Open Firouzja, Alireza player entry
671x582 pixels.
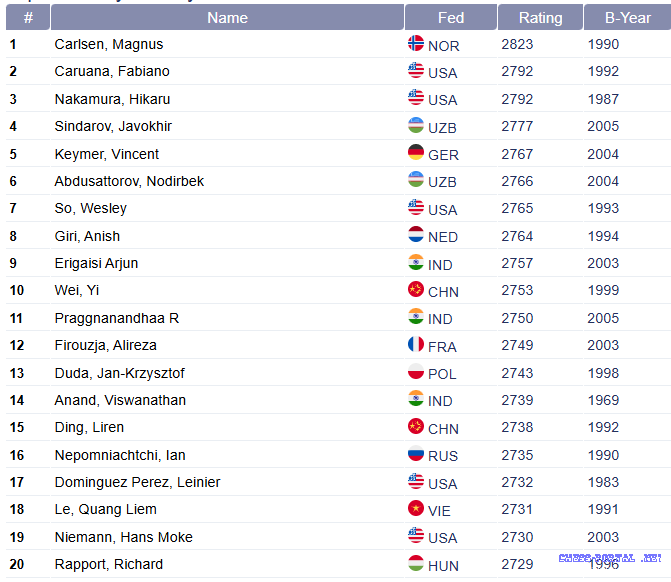click(105, 345)
